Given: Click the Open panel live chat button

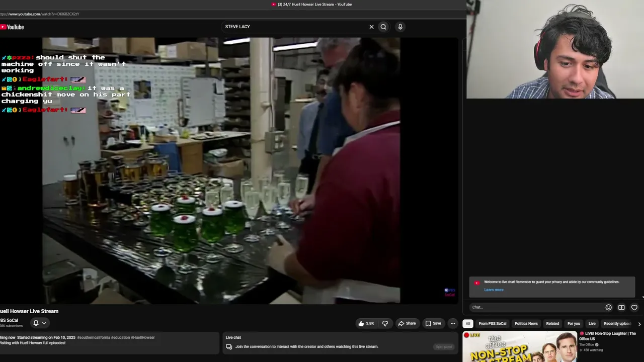Looking at the screenshot, I should pyautogui.click(x=444, y=346).
